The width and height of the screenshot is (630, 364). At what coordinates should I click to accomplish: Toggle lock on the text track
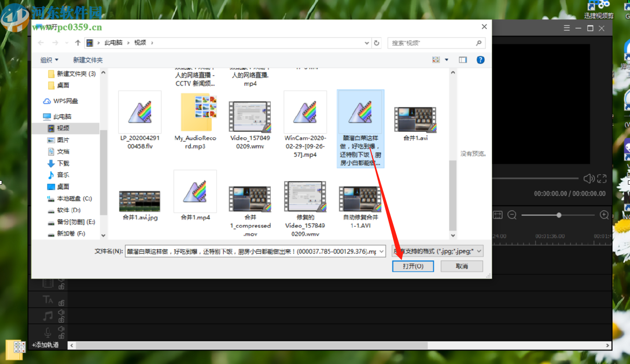[62, 302]
